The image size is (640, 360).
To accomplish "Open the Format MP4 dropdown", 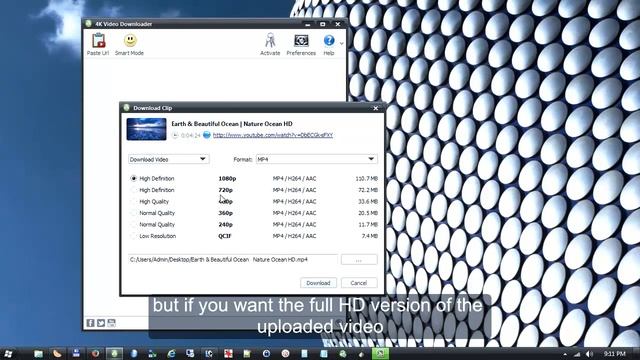I will tap(316, 159).
